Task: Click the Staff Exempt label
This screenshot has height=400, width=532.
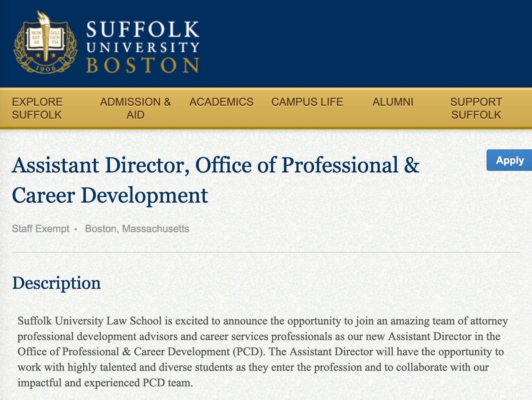Action: point(41,229)
